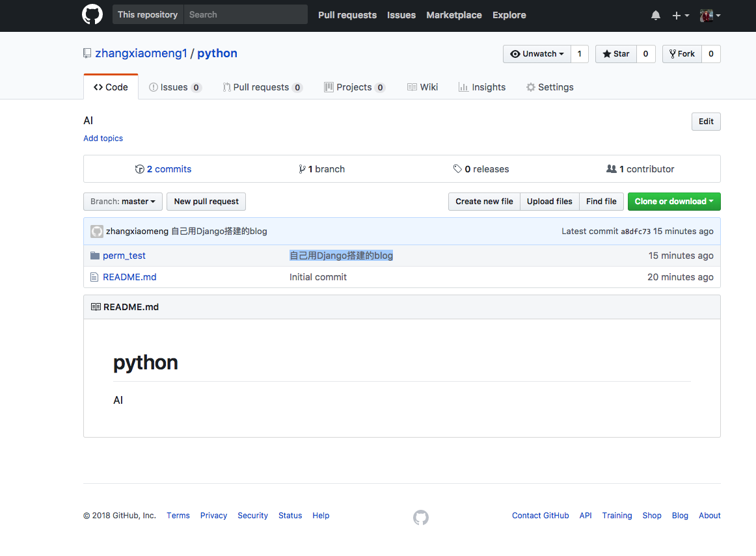
Task: Click the people icon beside 1 contributor
Action: coord(612,169)
